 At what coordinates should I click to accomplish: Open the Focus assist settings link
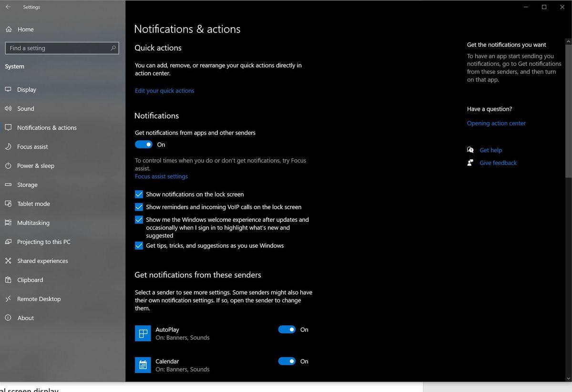point(161,176)
